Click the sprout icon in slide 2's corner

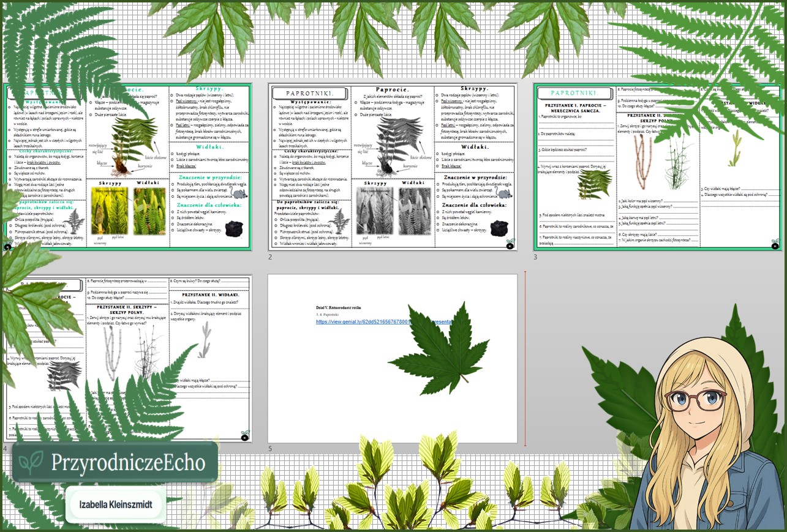[510, 245]
